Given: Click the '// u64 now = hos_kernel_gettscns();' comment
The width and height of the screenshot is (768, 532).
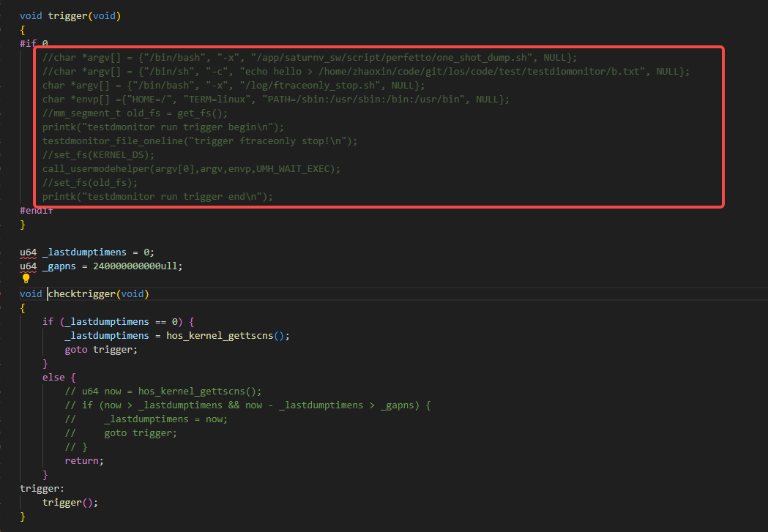Looking at the screenshot, I should click(163, 391).
